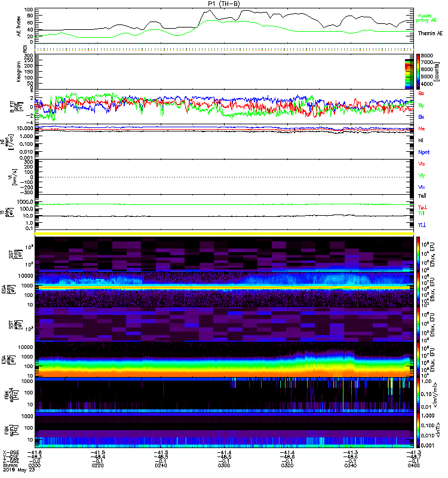Select the black Ni legend label
The width and height of the screenshot is (448, 478).
tap(421, 140)
